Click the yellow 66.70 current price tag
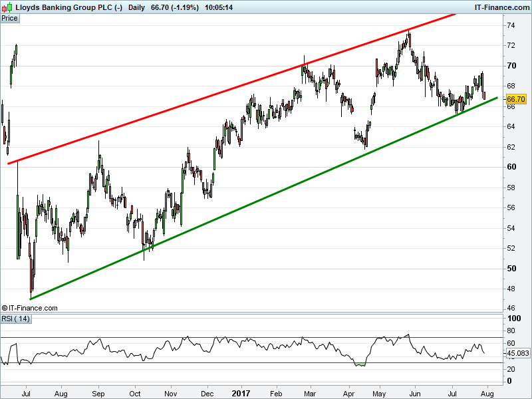 (x=516, y=99)
